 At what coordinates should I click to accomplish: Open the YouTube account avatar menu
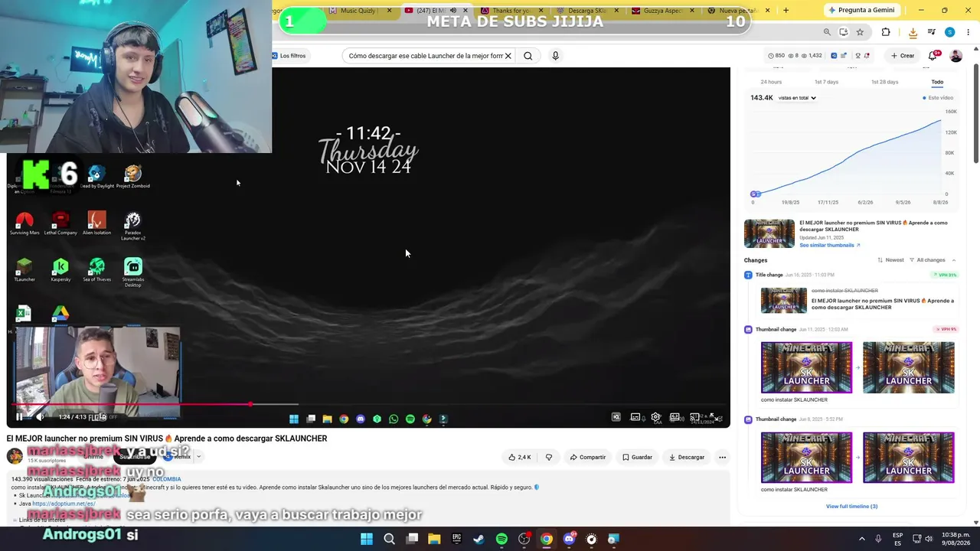(955, 56)
